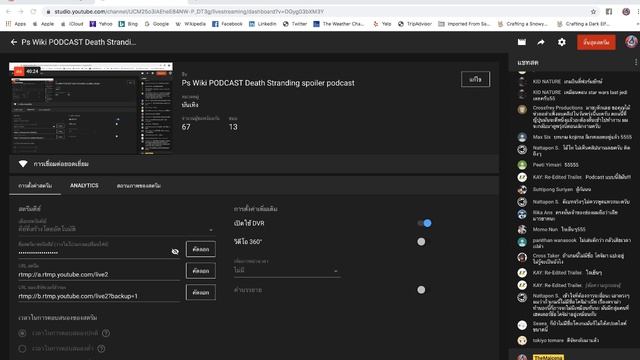The height and width of the screenshot is (360, 640).
Task: Open The Weather Channel bookmark
Action: (x=338, y=24)
